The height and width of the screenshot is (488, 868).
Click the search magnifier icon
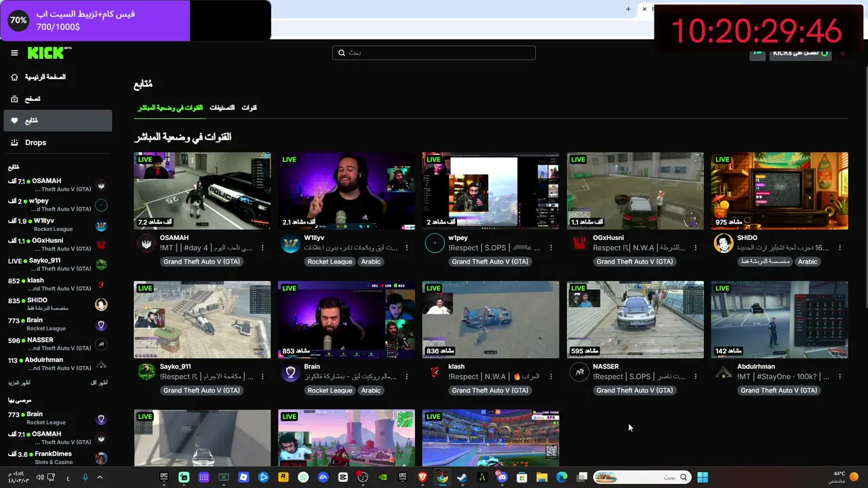(341, 53)
